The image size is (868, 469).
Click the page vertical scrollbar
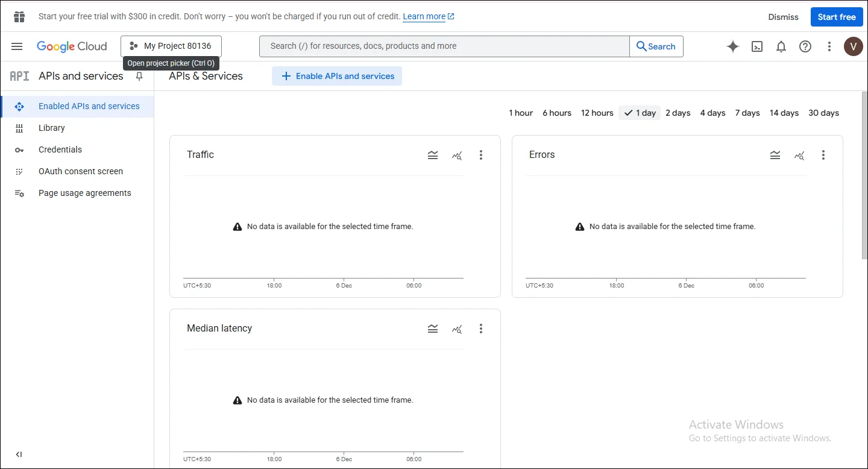[864, 175]
